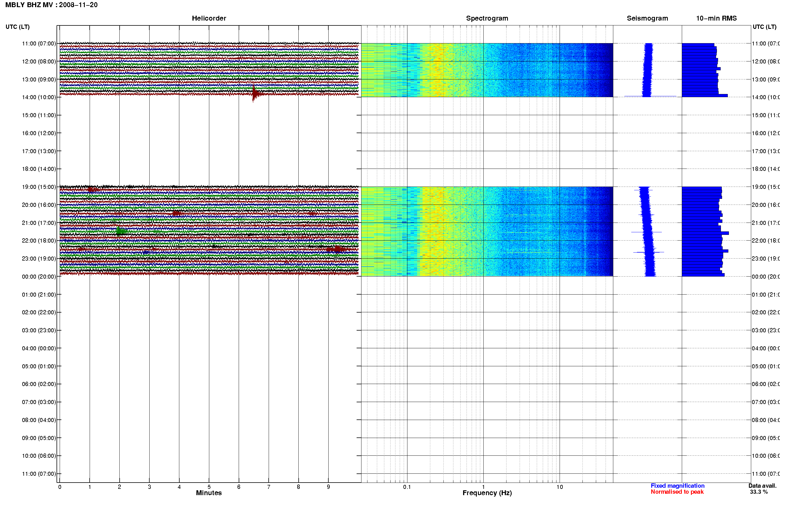Image resolution: width=812 pixels, height=508 pixels.
Task: Click the 06:00 (02:00) left axis label
Action: pos(39,384)
